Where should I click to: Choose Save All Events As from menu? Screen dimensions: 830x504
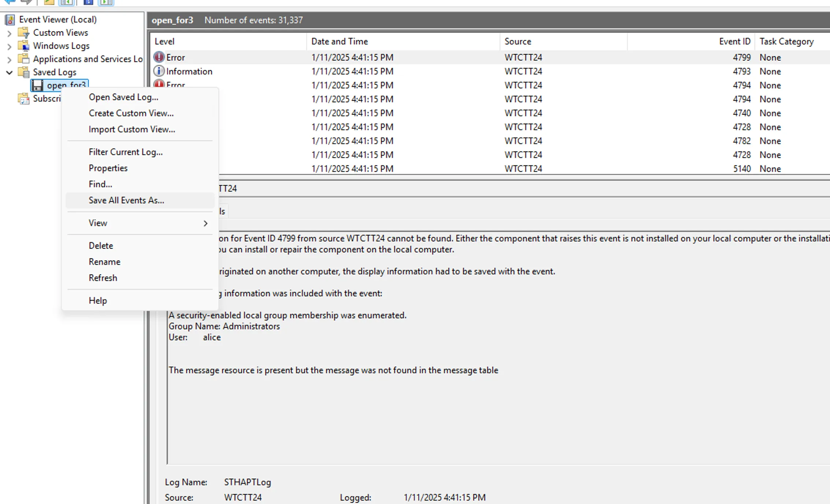click(x=126, y=200)
